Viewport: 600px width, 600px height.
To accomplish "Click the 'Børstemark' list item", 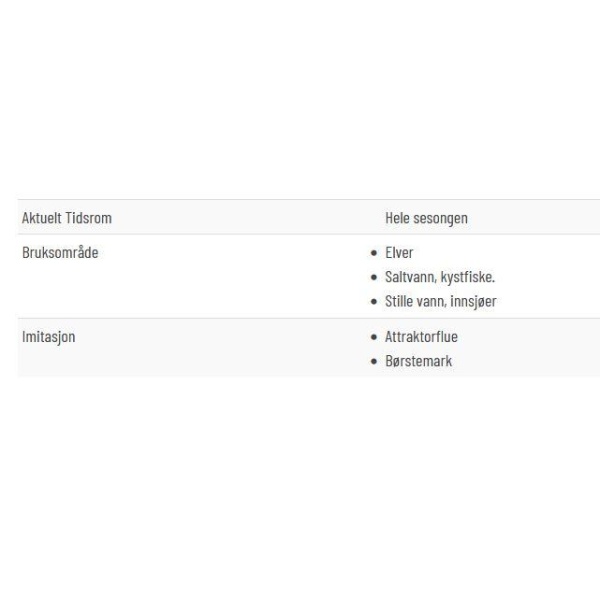I will (x=419, y=361).
